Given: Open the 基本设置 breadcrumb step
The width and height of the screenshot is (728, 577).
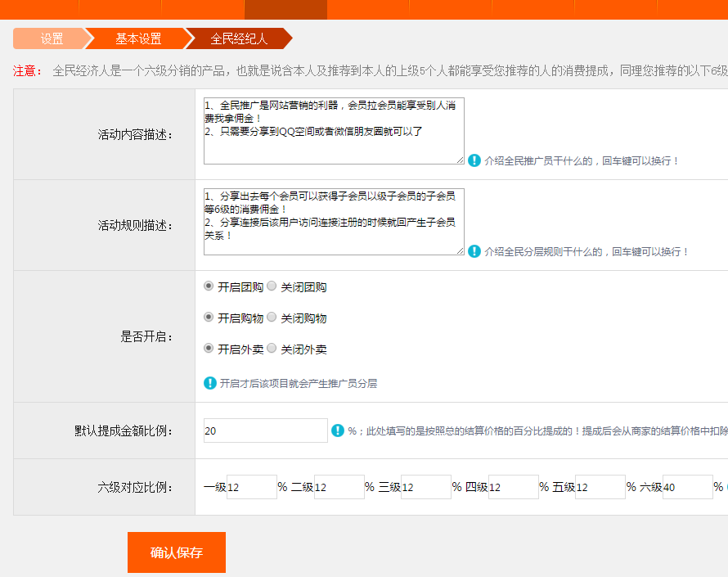Looking at the screenshot, I should coord(138,38).
